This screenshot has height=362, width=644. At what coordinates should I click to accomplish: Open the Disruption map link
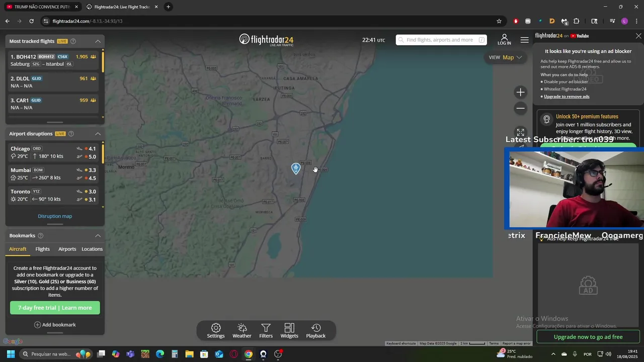(x=55, y=216)
